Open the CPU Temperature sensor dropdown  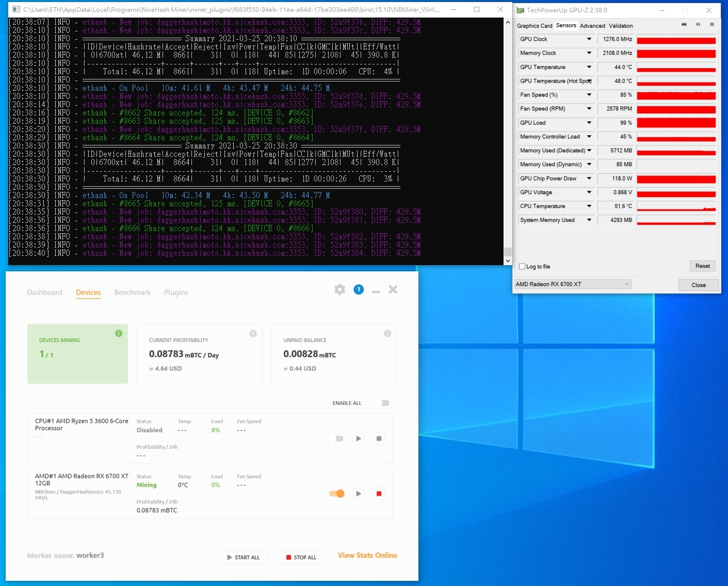click(x=589, y=206)
